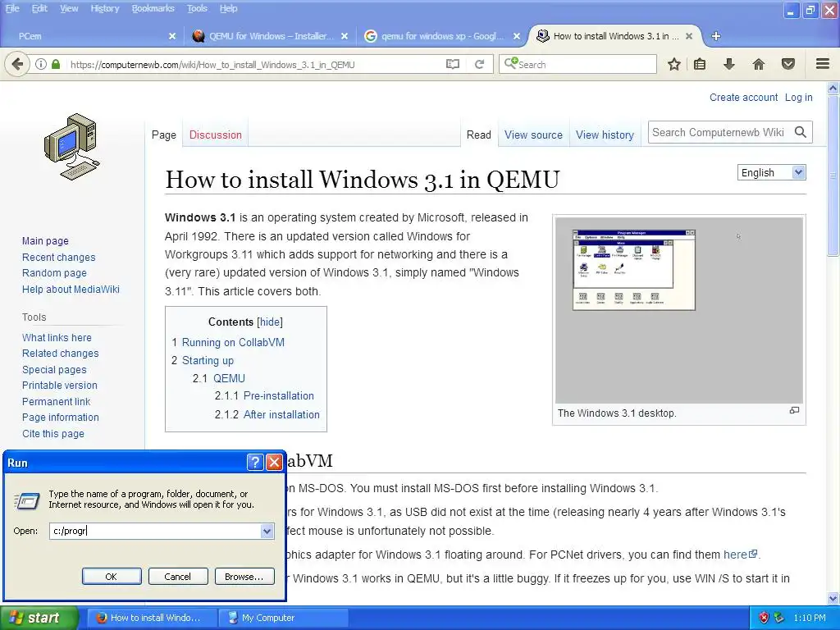840x630 pixels.
Task: Open the Windows 3.1 desktop image thumbnail
Action: (678, 309)
